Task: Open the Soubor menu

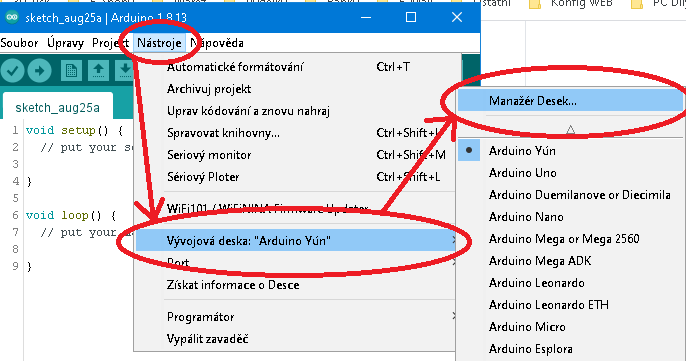Action: [x=19, y=43]
